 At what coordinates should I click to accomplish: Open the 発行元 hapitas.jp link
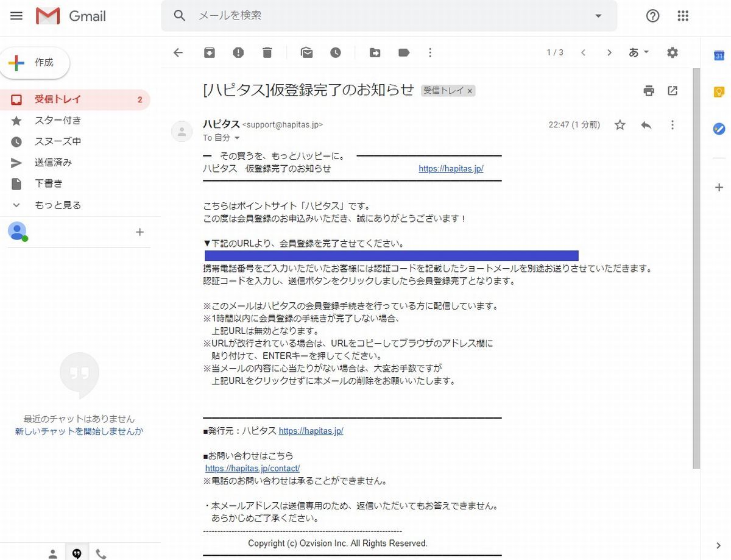click(x=311, y=431)
